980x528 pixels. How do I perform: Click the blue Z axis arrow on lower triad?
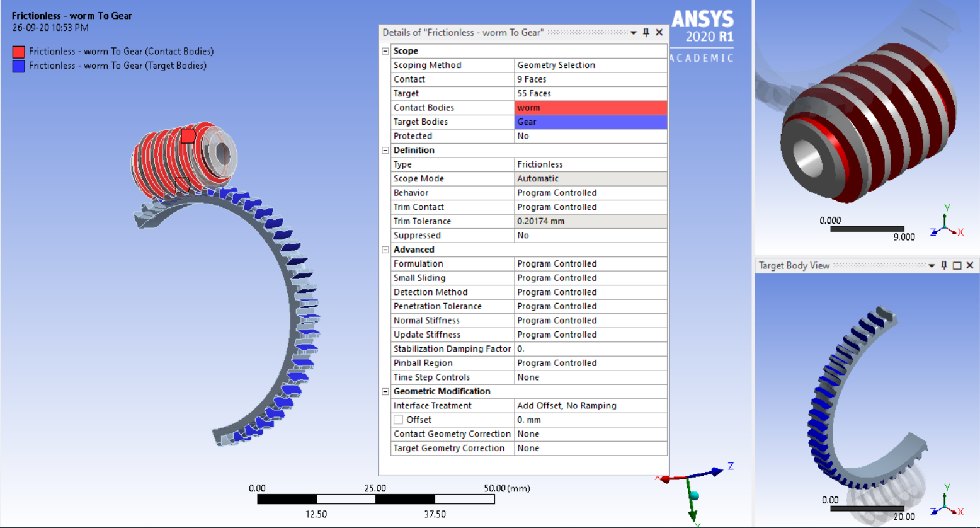[717, 471]
